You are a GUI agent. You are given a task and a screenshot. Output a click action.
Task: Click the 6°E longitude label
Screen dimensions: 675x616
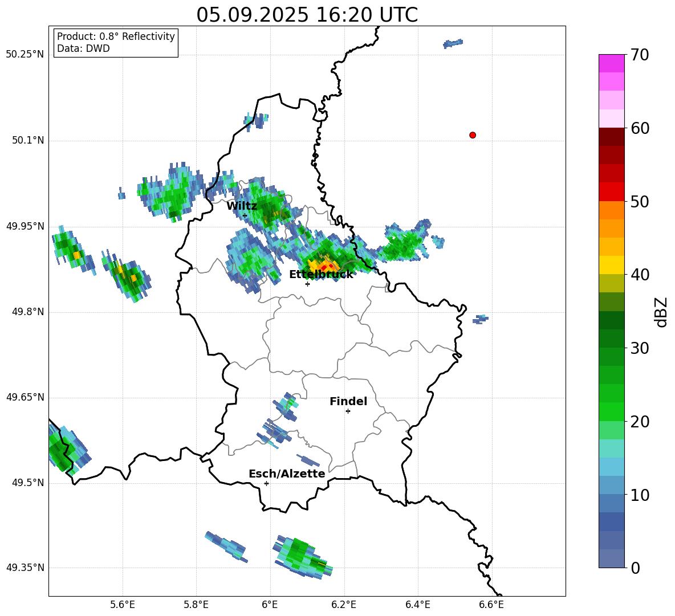(x=270, y=605)
